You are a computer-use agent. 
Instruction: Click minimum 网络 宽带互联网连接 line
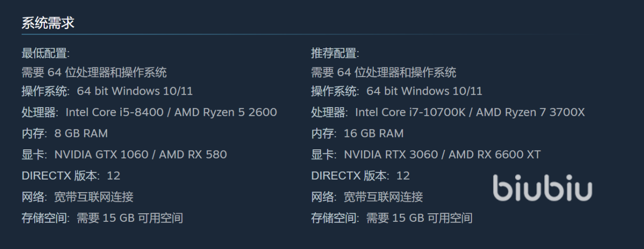(x=77, y=197)
